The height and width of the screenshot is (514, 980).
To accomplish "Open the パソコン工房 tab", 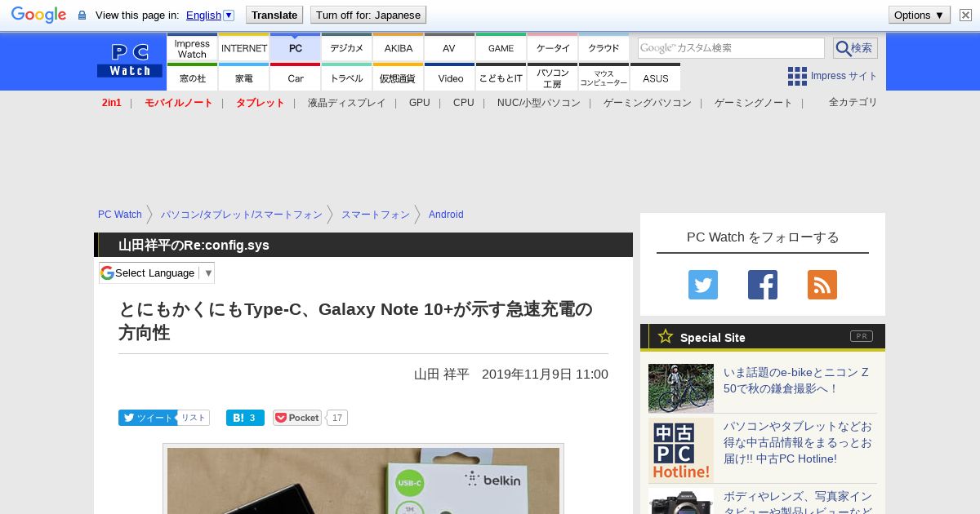I will pos(553,78).
